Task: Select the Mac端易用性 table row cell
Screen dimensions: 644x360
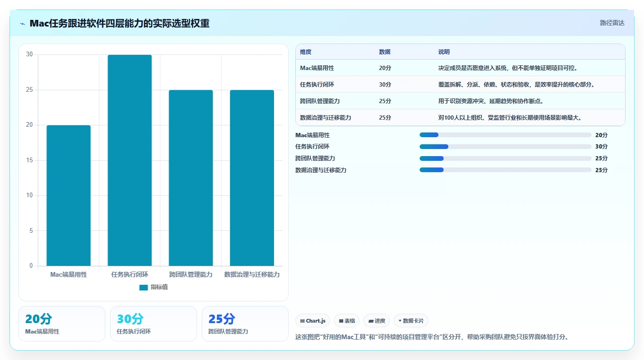Action: tap(317, 68)
